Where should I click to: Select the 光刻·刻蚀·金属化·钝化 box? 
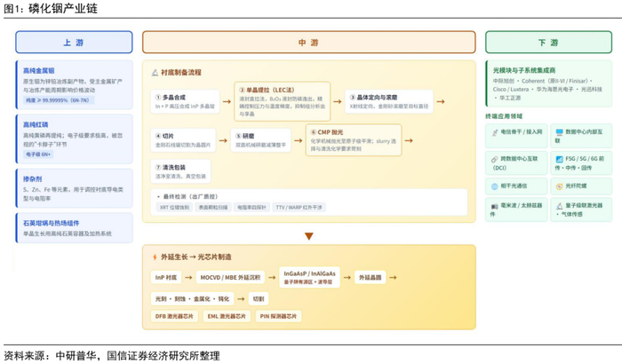coord(193,298)
